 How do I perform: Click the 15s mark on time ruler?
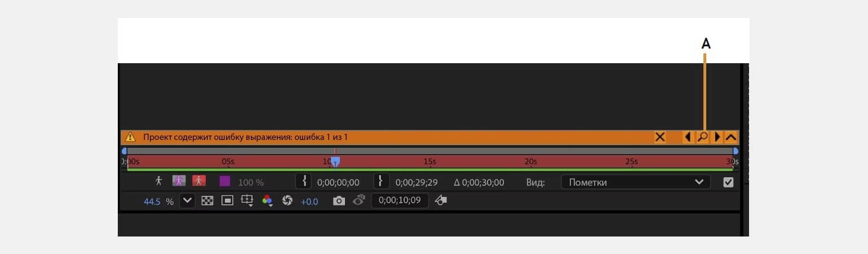pos(429,162)
